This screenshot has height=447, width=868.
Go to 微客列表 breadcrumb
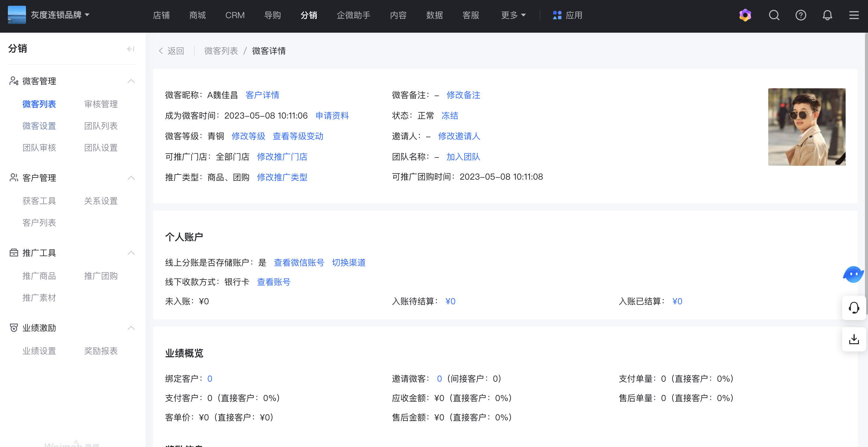pos(221,51)
